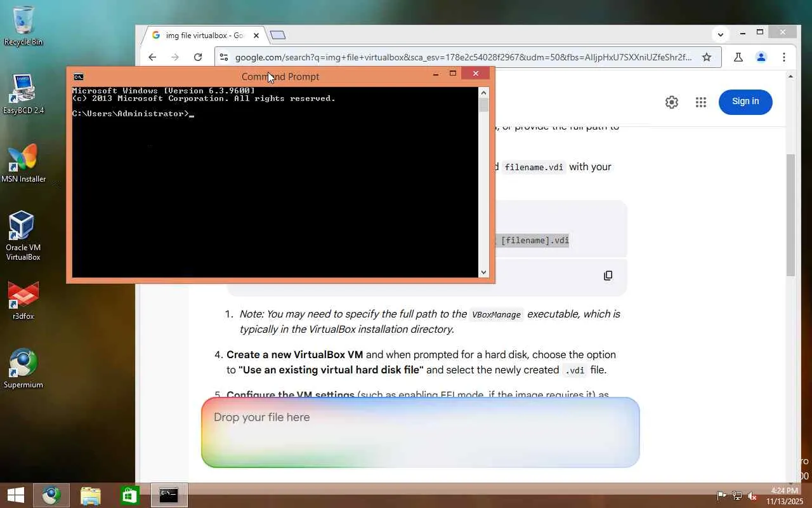
Task: Select the 'img file virtualbox' browser tab
Action: coord(205,36)
